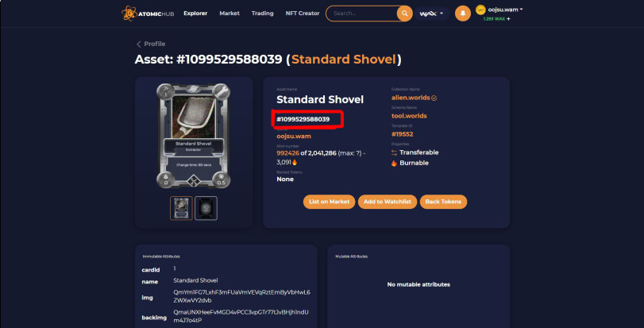Click the AtomicHub logo
The width and height of the screenshot is (644, 328).
point(148,14)
